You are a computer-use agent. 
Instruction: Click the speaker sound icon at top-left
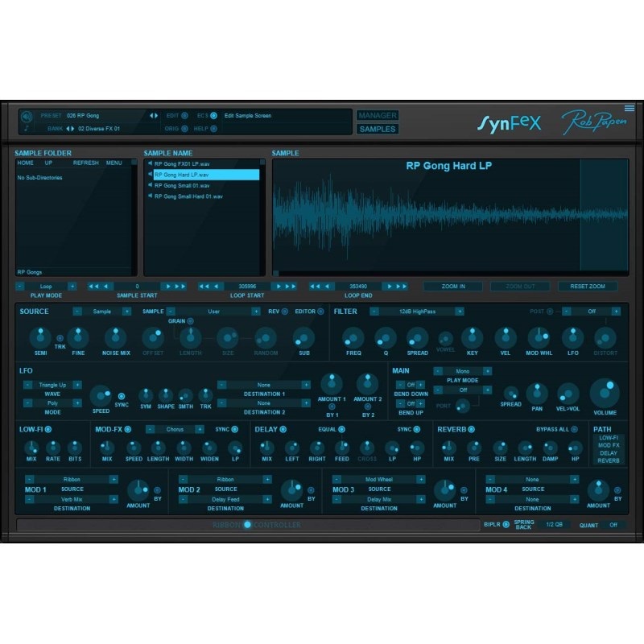tap(27, 117)
